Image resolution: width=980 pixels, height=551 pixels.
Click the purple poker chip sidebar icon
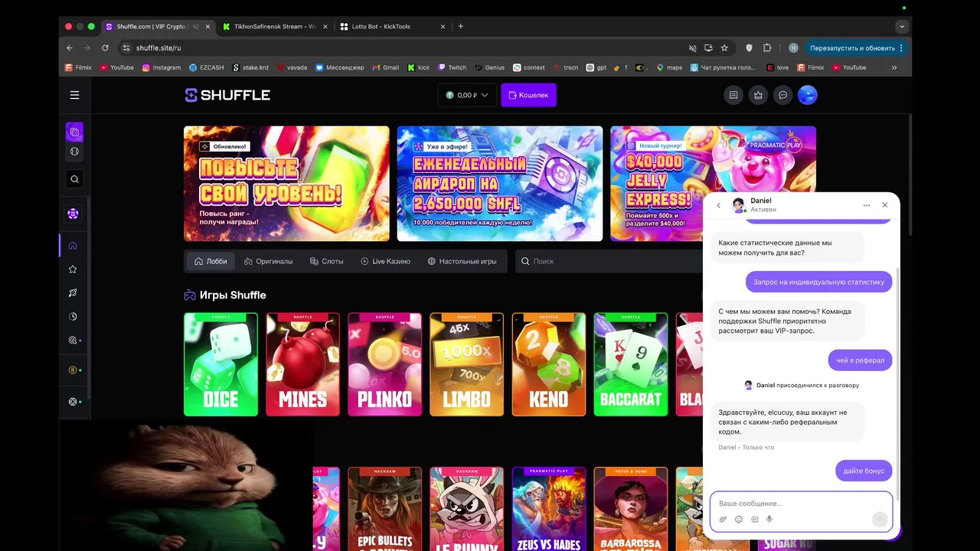(73, 214)
